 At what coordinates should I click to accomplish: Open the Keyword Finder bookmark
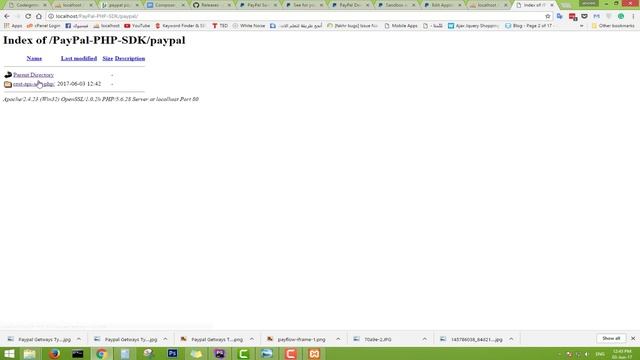point(180,26)
